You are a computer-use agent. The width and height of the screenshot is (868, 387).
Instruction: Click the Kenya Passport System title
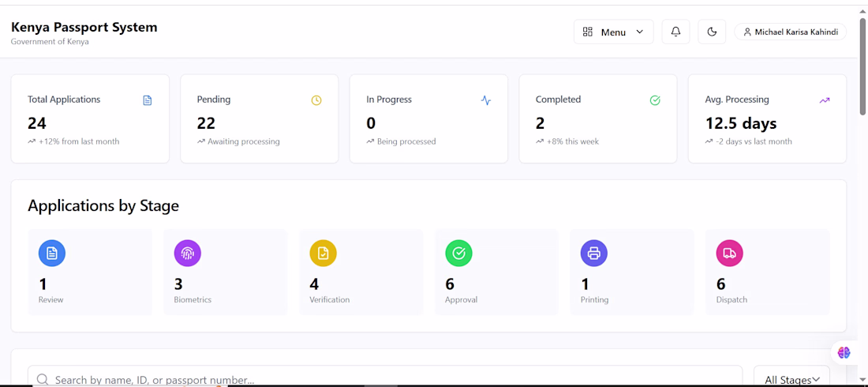click(84, 27)
